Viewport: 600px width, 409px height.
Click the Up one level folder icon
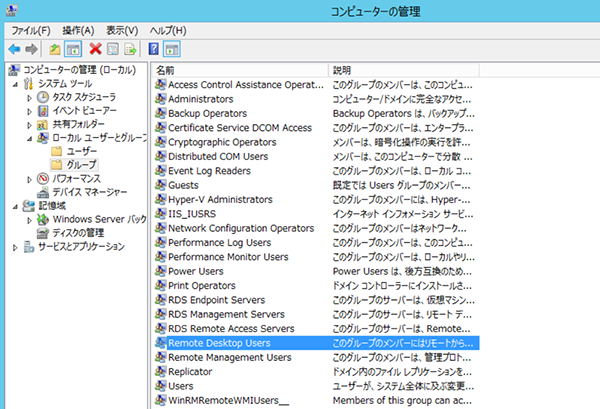point(55,49)
